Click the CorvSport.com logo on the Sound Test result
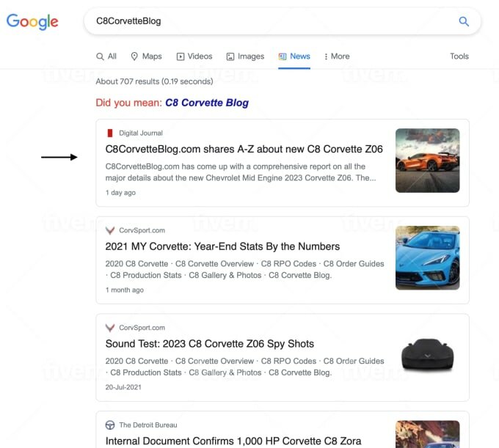499x448 pixels. point(110,328)
